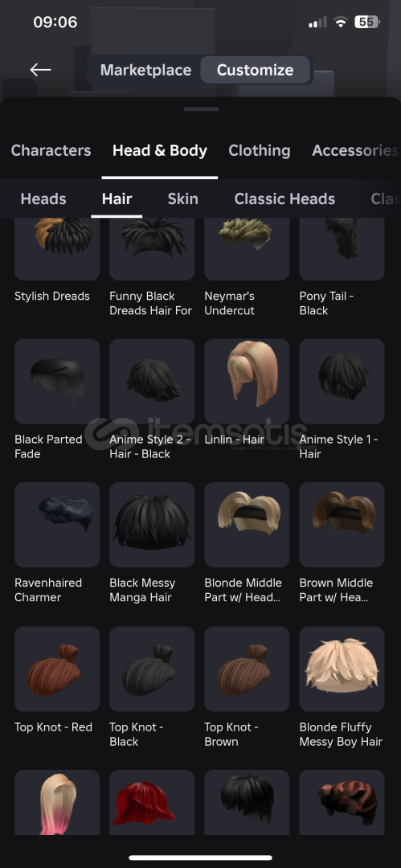The image size is (401, 868).
Task: Choose the Blonde Fluffy Messy Boy Hair
Action: click(x=342, y=669)
